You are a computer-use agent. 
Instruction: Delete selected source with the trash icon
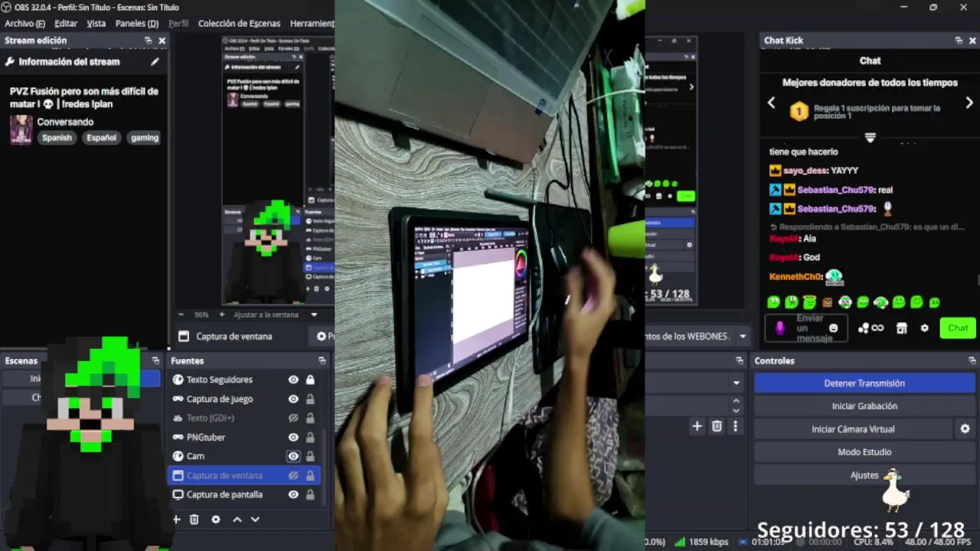point(194,519)
